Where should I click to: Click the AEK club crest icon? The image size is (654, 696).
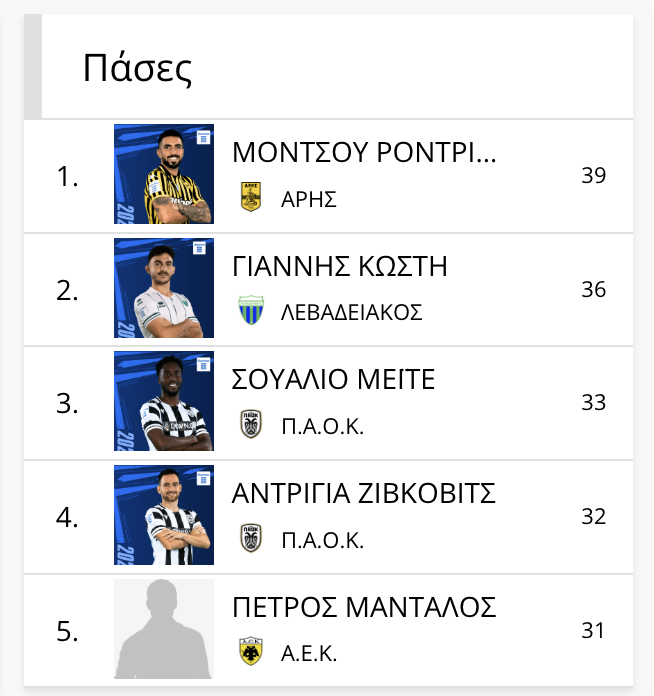[250, 653]
